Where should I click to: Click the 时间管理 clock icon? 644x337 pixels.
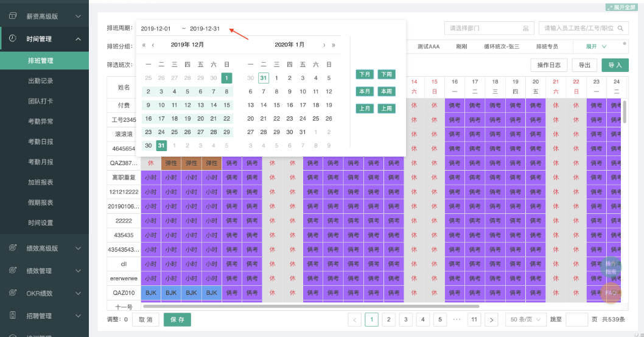[13, 38]
